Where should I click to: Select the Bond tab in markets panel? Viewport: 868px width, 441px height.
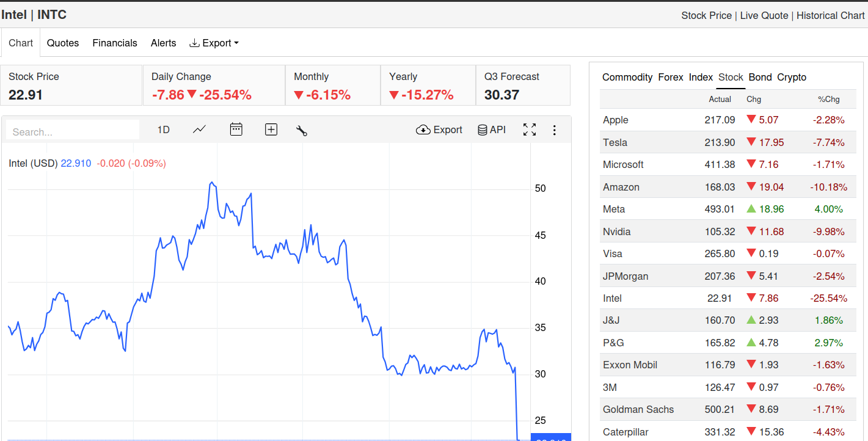(760, 77)
